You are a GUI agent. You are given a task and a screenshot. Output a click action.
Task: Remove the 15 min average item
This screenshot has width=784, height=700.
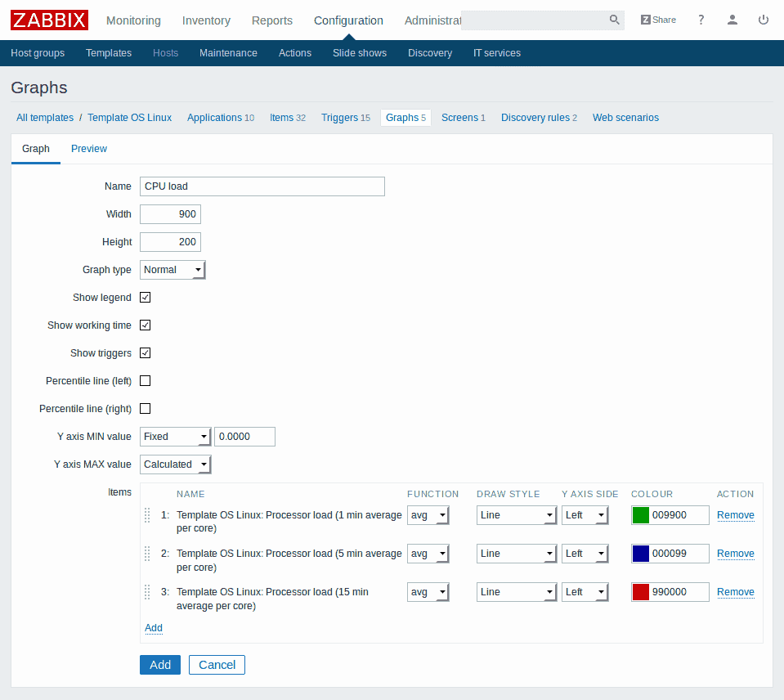735,592
